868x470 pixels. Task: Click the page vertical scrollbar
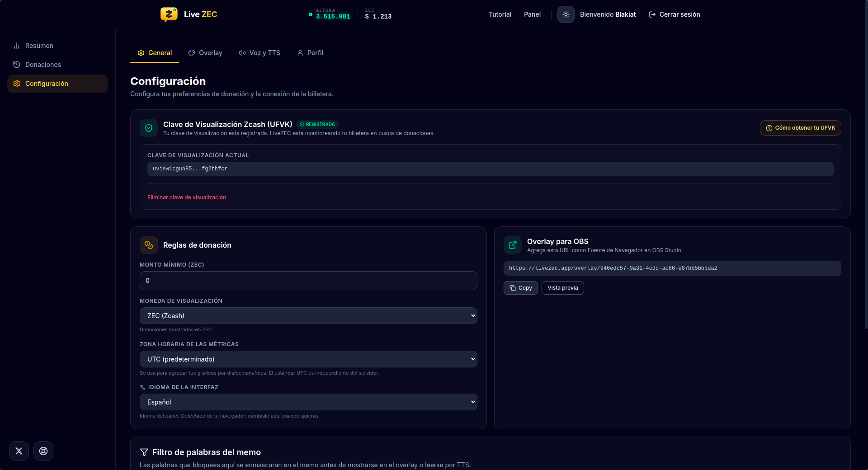(x=866, y=164)
